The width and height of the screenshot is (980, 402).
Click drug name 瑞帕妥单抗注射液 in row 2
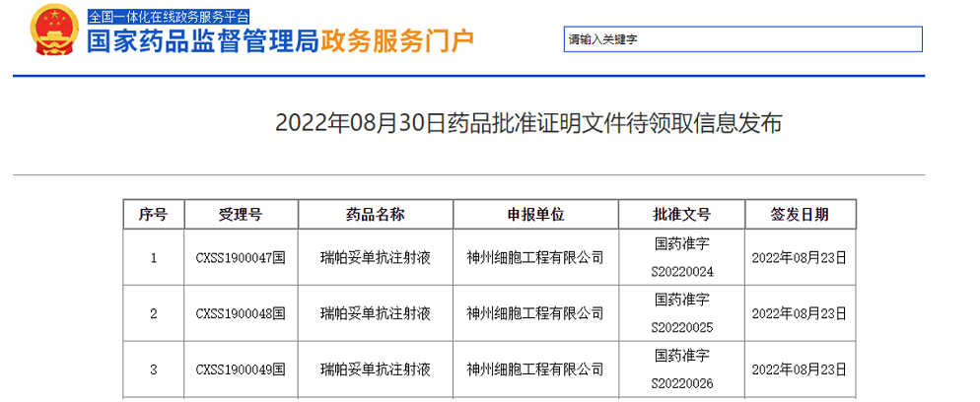click(x=375, y=313)
